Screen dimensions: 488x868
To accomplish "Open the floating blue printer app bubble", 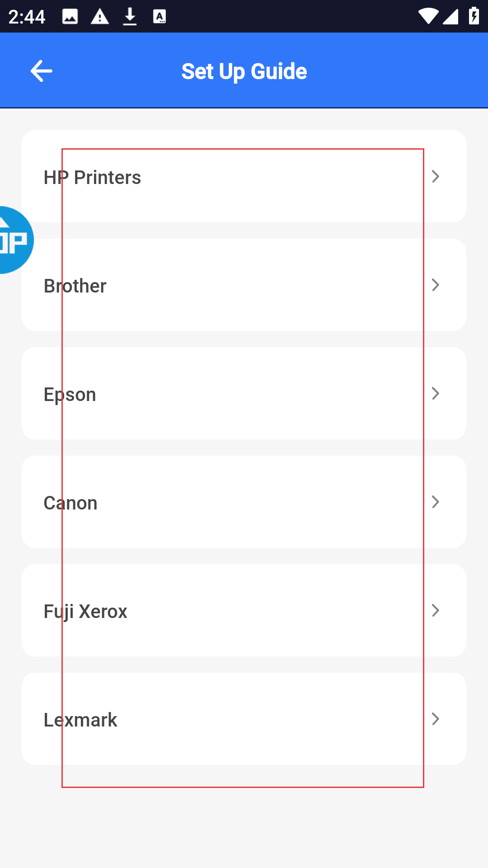I will (14, 240).
